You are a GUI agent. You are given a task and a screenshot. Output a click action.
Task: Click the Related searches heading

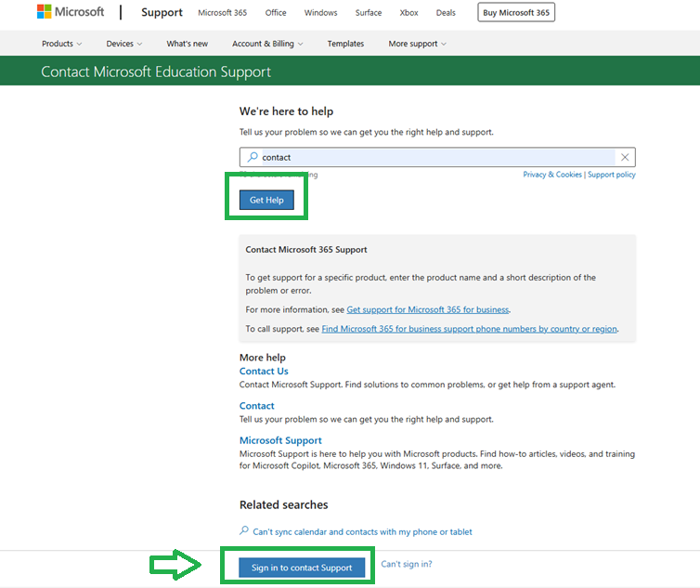click(x=283, y=504)
